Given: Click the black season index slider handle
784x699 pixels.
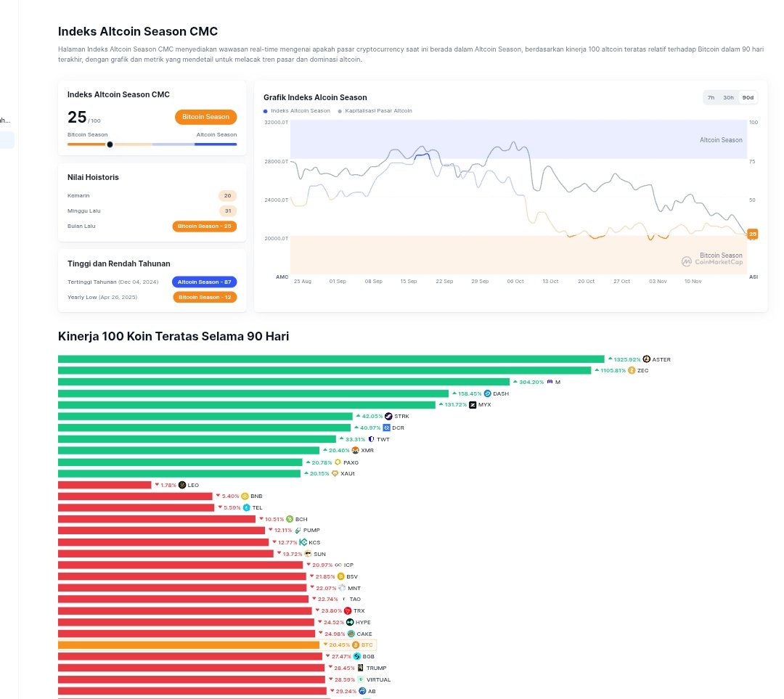Looking at the screenshot, I should pyautogui.click(x=110, y=144).
